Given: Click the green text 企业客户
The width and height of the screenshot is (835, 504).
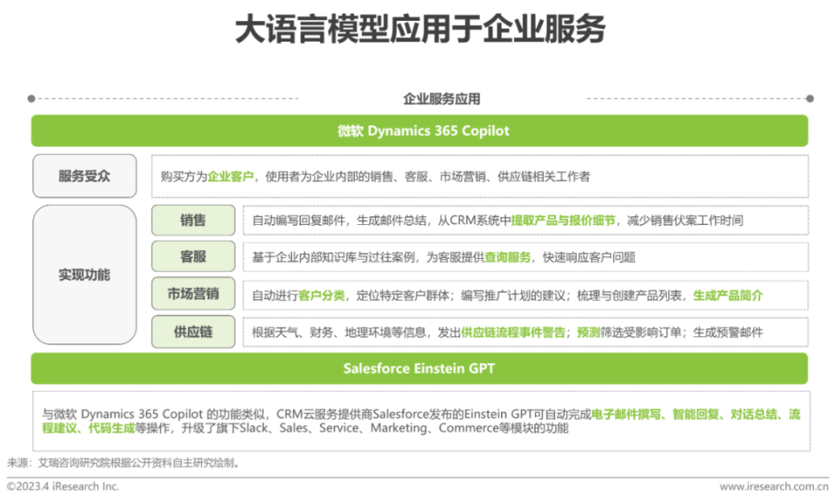Looking at the screenshot, I should tap(230, 176).
